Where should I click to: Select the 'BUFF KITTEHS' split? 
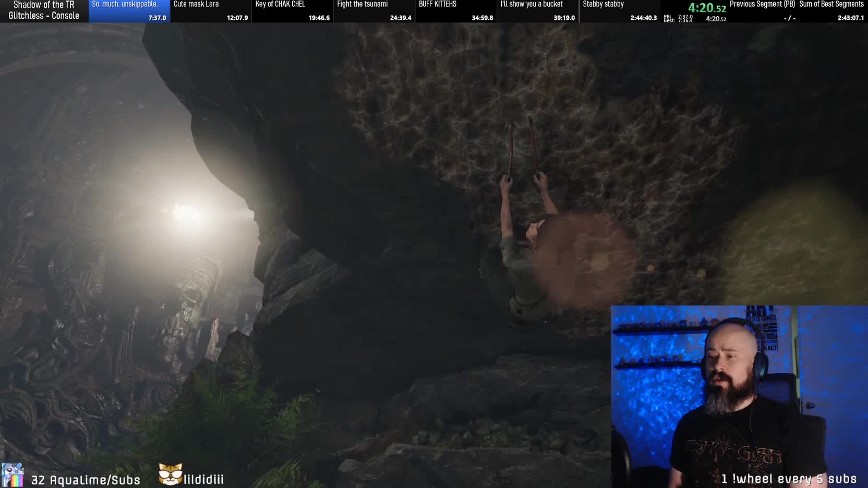[x=456, y=11]
